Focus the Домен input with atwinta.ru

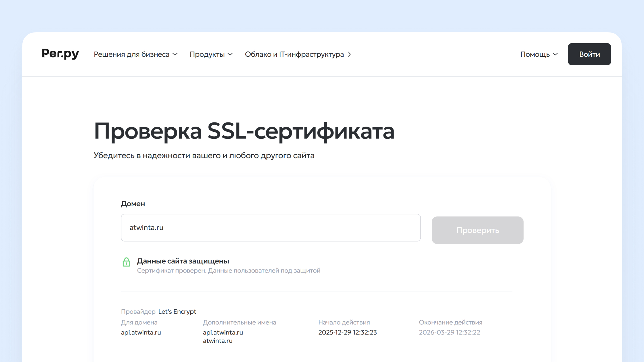click(x=270, y=228)
